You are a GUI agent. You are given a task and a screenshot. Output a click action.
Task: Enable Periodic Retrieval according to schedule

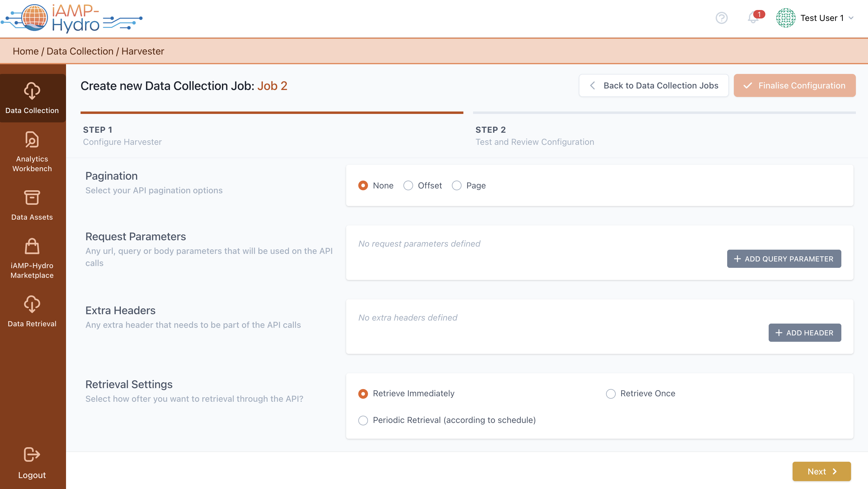[x=363, y=420]
